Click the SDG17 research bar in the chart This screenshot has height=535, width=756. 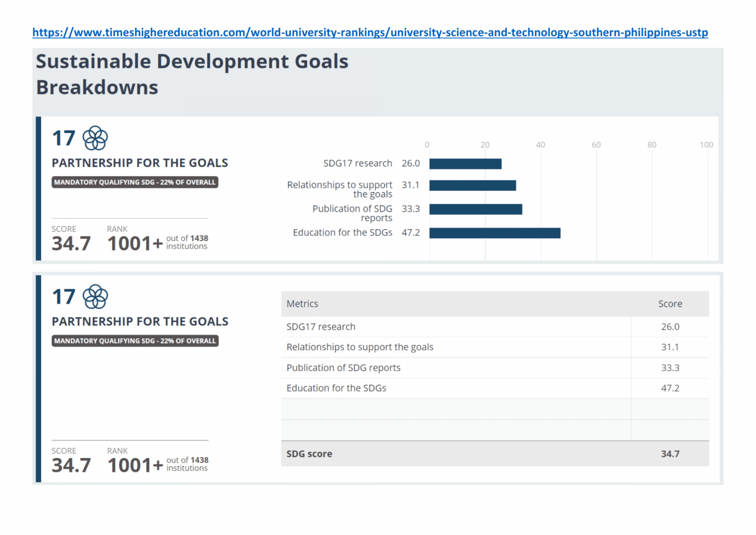tap(465, 164)
